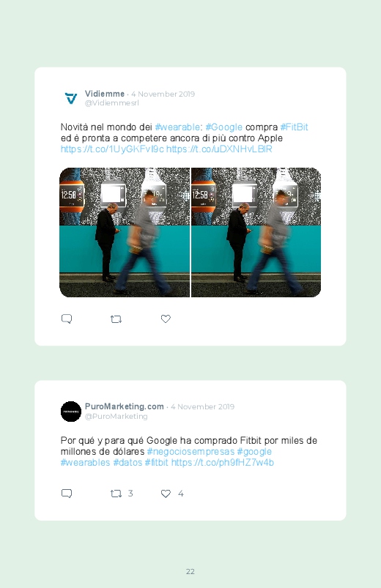Follow the t.co/uDXNHvLBlR link

219,149
